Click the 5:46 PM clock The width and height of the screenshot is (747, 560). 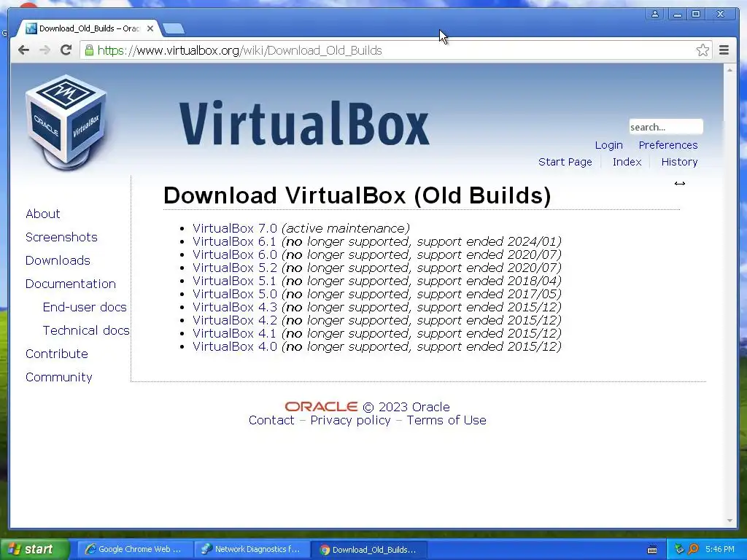720,549
